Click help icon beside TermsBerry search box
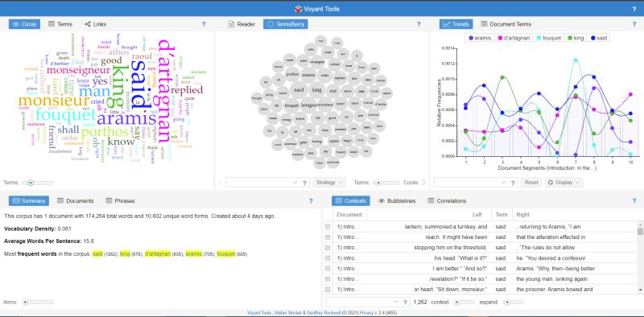This screenshot has height=317, width=644. coord(305,183)
